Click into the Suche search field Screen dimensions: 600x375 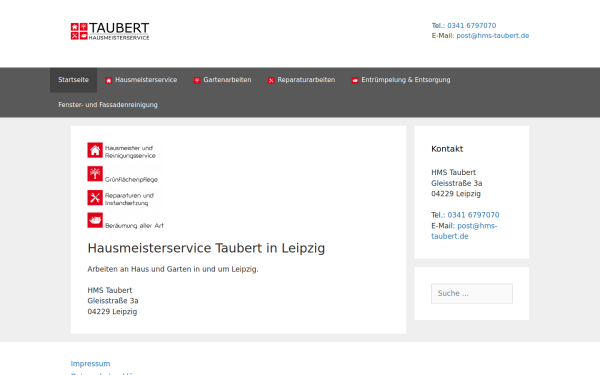pyautogui.click(x=472, y=293)
